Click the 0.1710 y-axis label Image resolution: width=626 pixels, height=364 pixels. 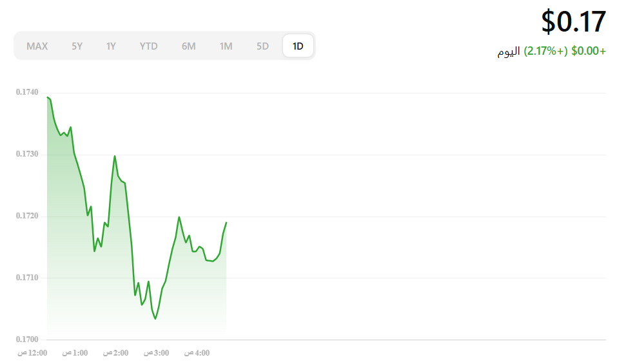[27, 278]
